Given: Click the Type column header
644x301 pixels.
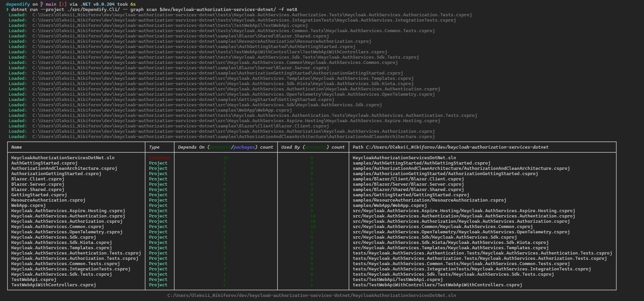Looking at the screenshot, I should pos(154,147).
